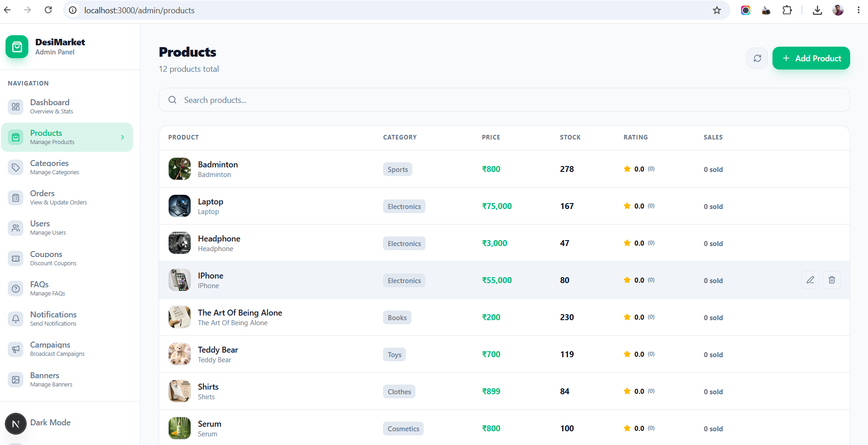Click the Search products input field
The height and width of the screenshot is (445, 868).
pos(504,100)
